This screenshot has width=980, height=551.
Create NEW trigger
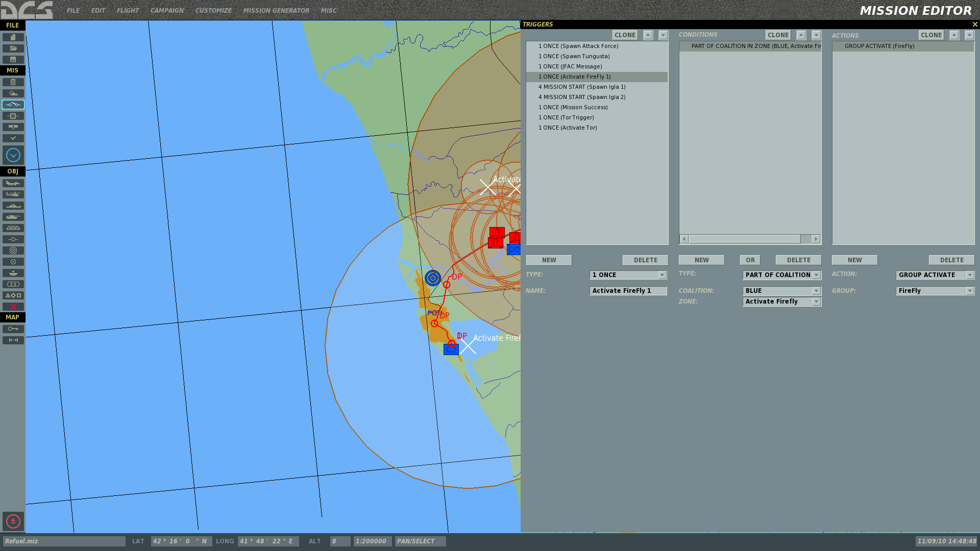click(x=549, y=260)
